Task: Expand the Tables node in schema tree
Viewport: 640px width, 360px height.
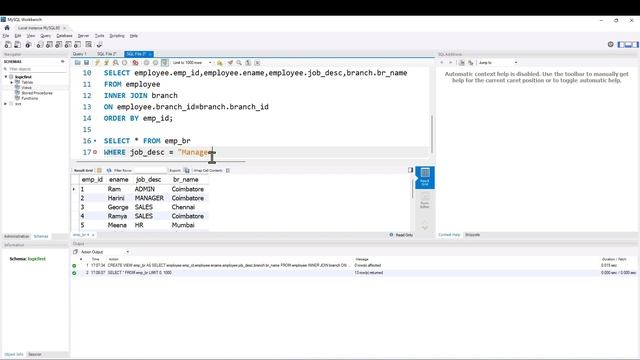Action: click(x=12, y=82)
